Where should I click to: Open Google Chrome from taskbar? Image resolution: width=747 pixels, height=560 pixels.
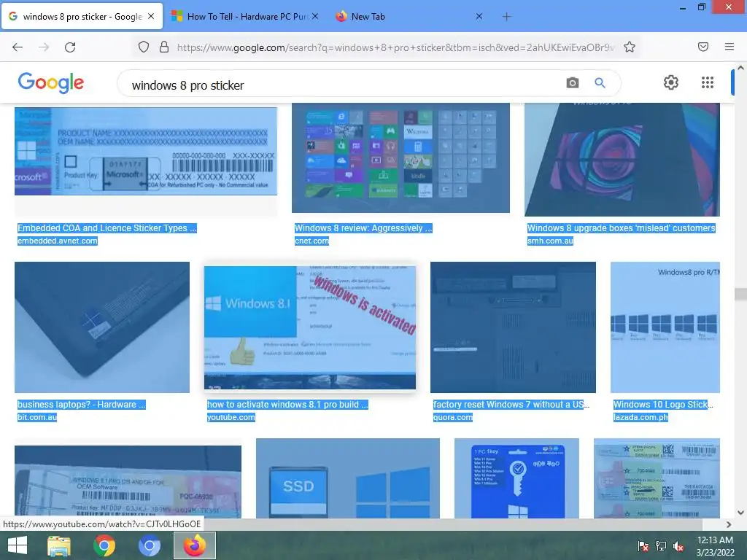coord(104,545)
